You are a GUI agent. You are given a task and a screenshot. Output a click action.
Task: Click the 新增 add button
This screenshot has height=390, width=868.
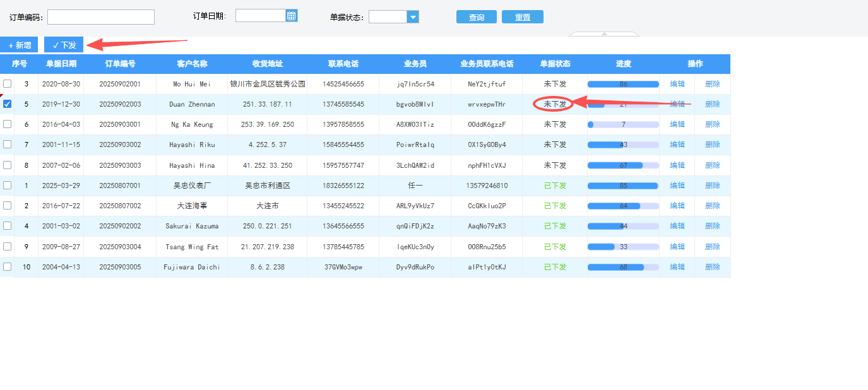click(20, 45)
